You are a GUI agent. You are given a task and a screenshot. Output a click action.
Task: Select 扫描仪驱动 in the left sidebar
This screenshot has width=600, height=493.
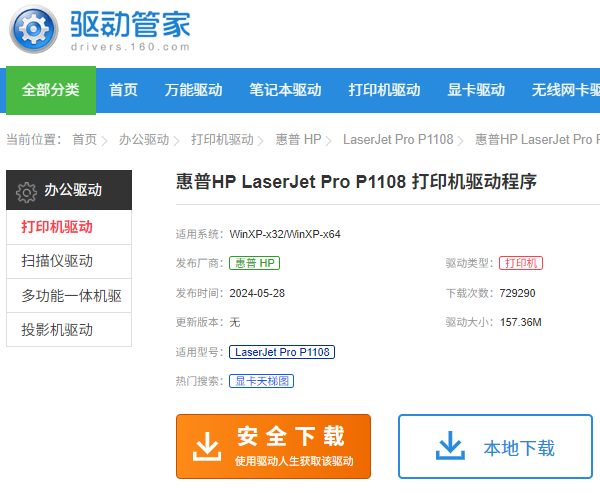click(x=69, y=261)
